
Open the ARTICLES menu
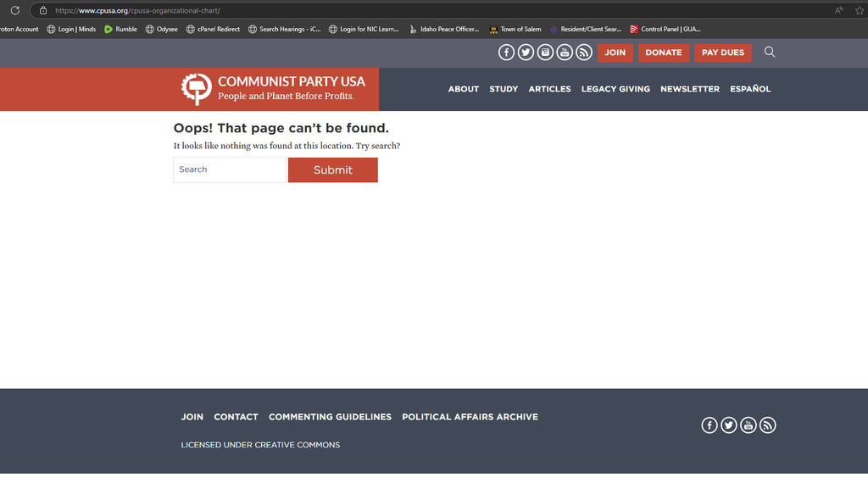pos(549,89)
